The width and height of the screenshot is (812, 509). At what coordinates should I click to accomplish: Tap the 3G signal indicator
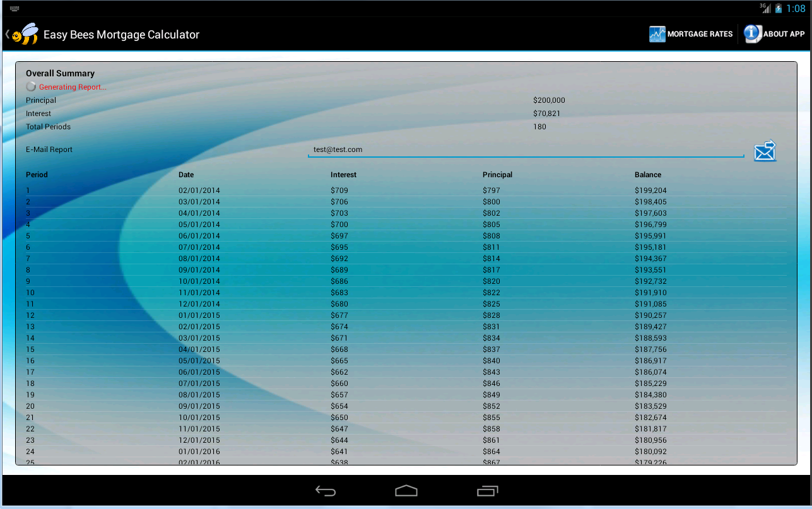click(x=765, y=8)
